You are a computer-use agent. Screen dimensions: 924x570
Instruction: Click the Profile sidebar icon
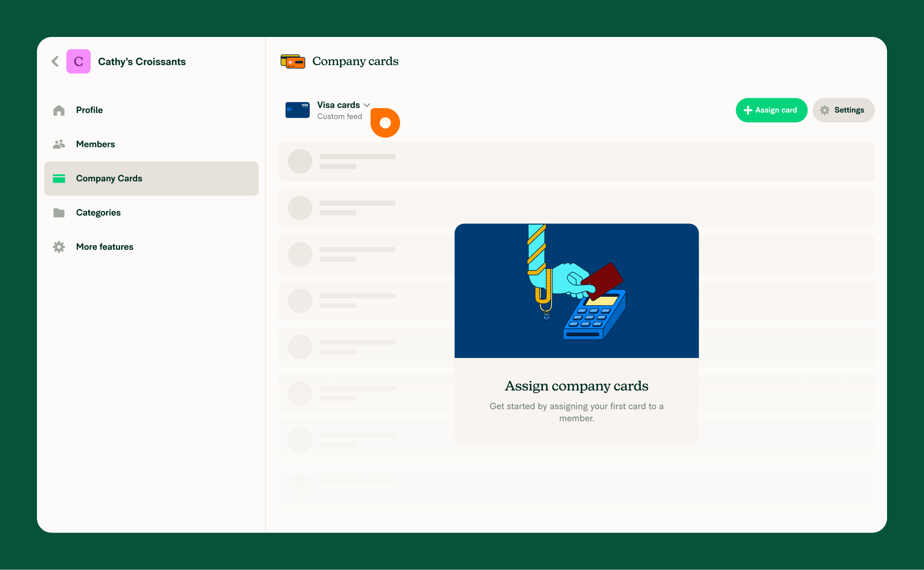tap(59, 110)
